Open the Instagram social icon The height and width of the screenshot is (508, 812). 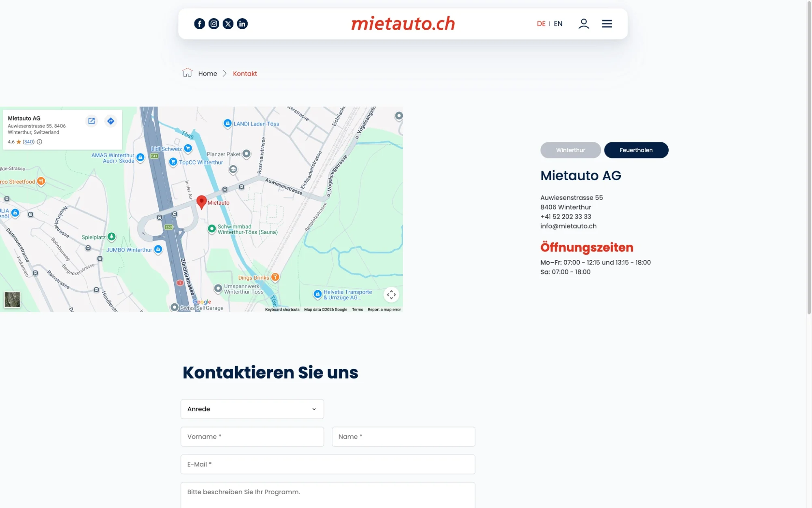pos(214,24)
